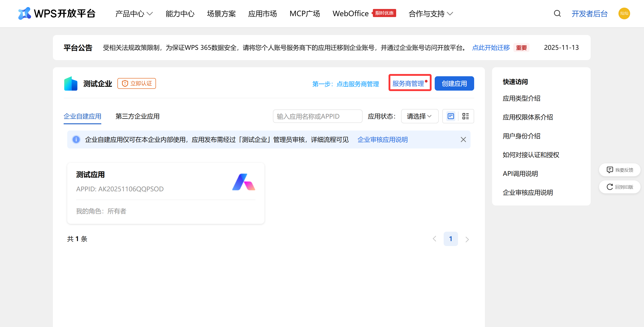
Task: Click the 创建应用 button
Action: 454,84
